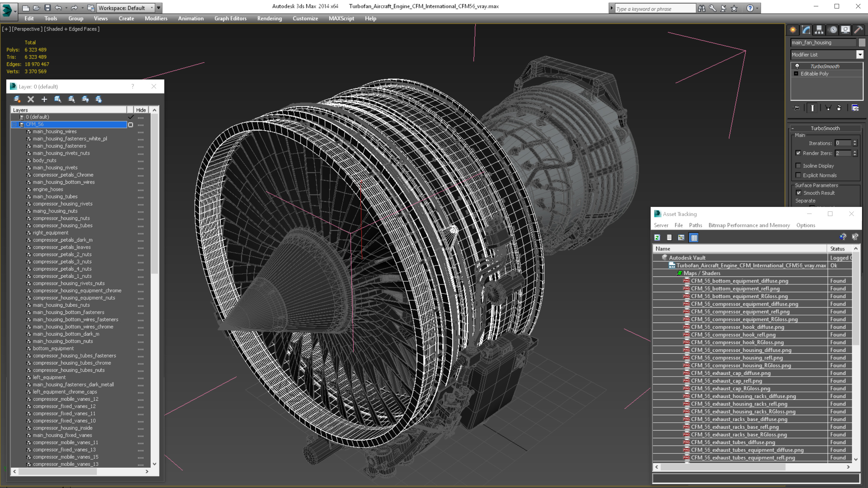This screenshot has height=488, width=868.
Task: Click the Undo arrow icon
Action: coord(59,8)
